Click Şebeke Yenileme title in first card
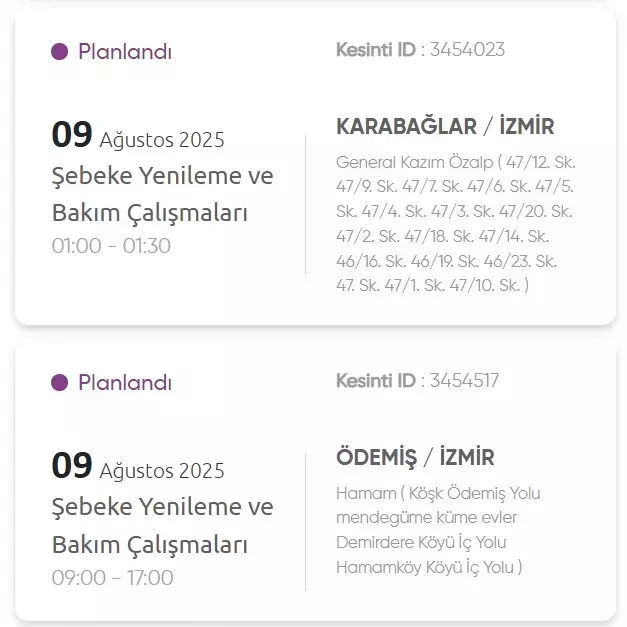627x627 pixels. coord(163,176)
